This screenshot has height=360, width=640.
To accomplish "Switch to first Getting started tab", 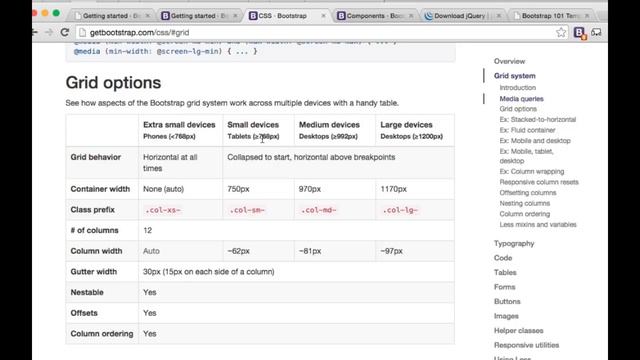I will [x=111, y=16].
